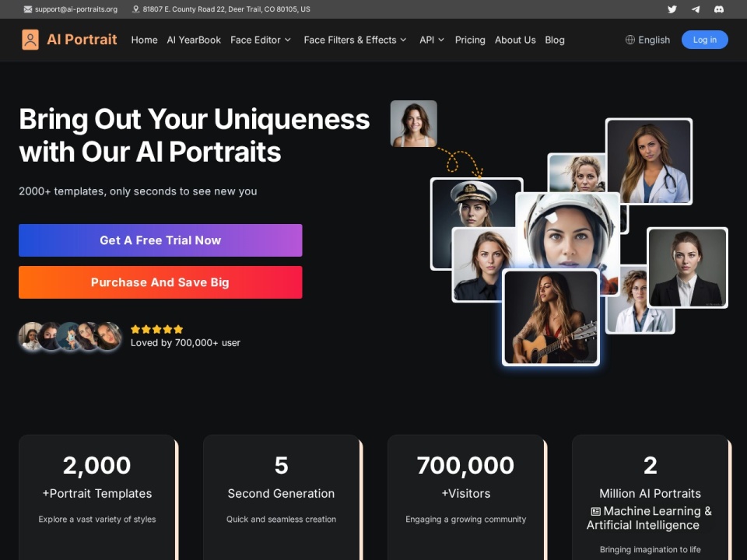Click the AI Portrait brand name
The image size is (747, 560).
point(82,40)
